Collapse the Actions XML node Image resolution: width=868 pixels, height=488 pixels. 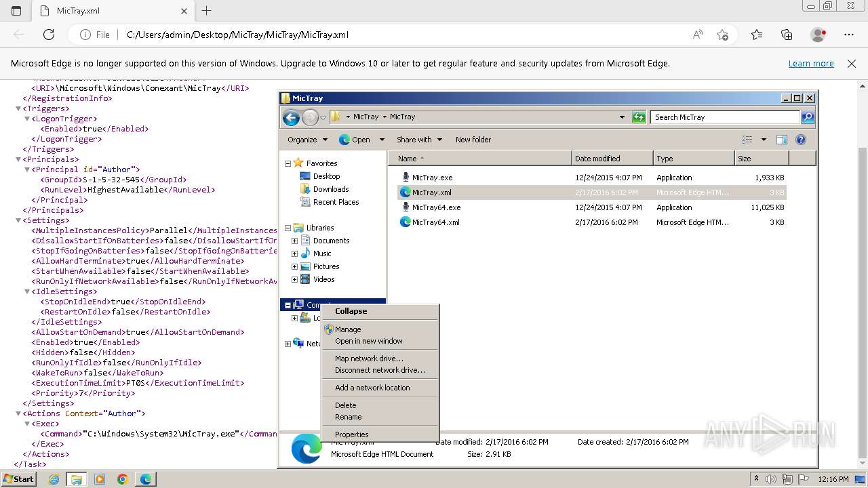19,413
